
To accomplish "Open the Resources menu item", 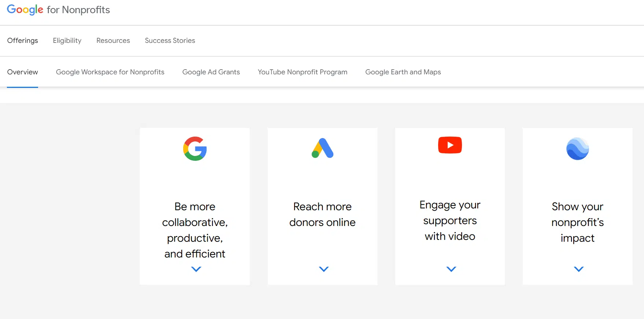I will click(113, 41).
